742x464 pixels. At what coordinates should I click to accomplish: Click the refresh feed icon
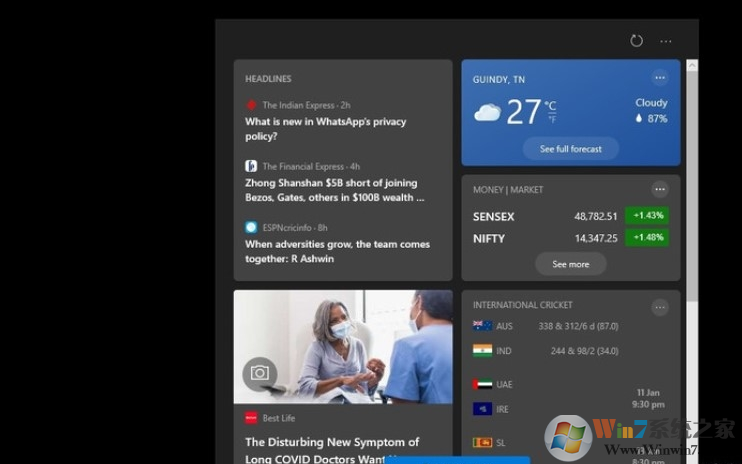tap(636, 41)
